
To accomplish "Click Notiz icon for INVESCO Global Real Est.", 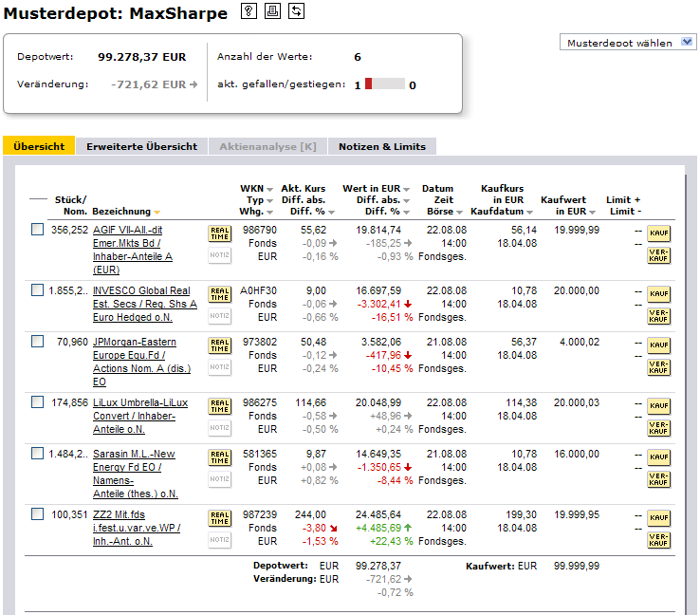I will pyautogui.click(x=219, y=316).
